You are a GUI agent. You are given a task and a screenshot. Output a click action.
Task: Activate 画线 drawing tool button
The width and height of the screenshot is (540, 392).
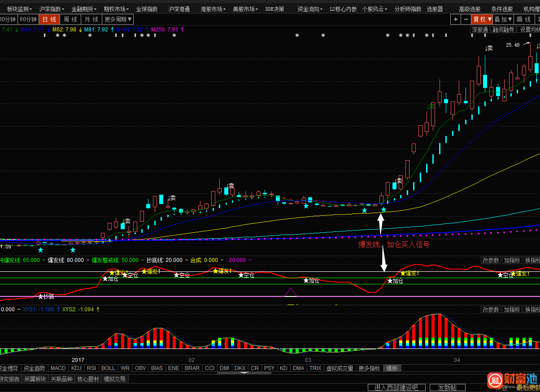tap(524, 19)
